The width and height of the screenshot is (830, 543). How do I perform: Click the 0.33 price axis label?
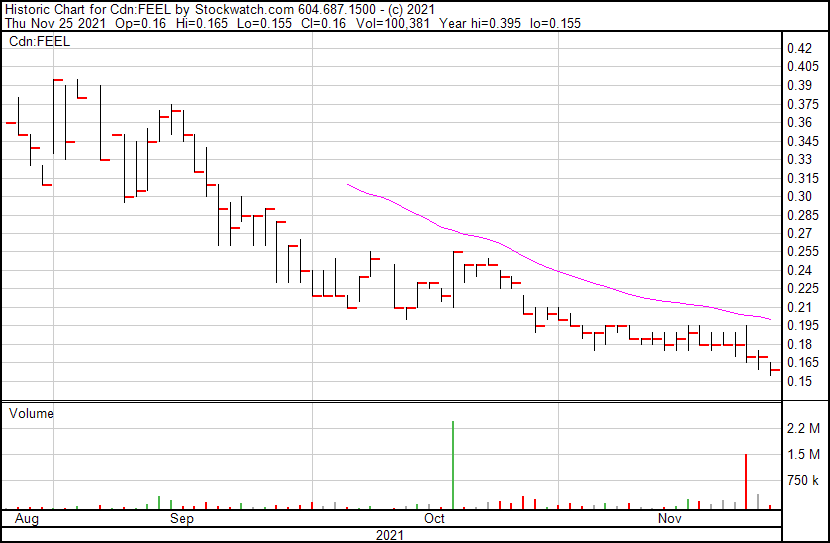pos(799,159)
